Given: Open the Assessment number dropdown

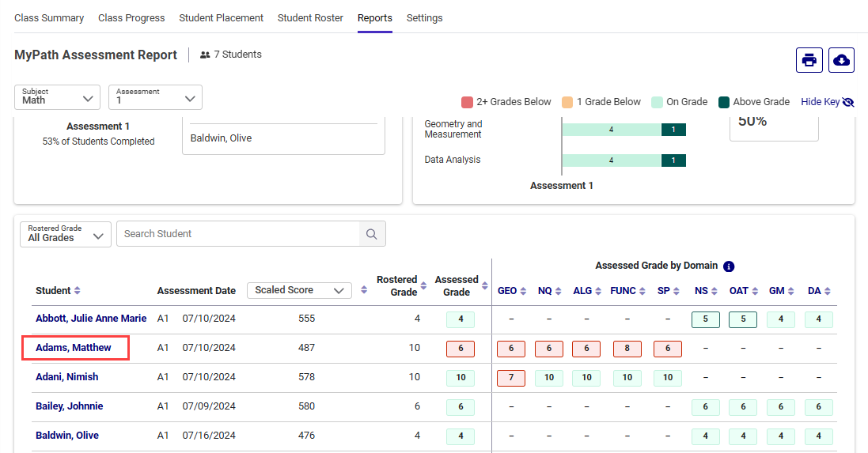Looking at the screenshot, I should [x=155, y=97].
